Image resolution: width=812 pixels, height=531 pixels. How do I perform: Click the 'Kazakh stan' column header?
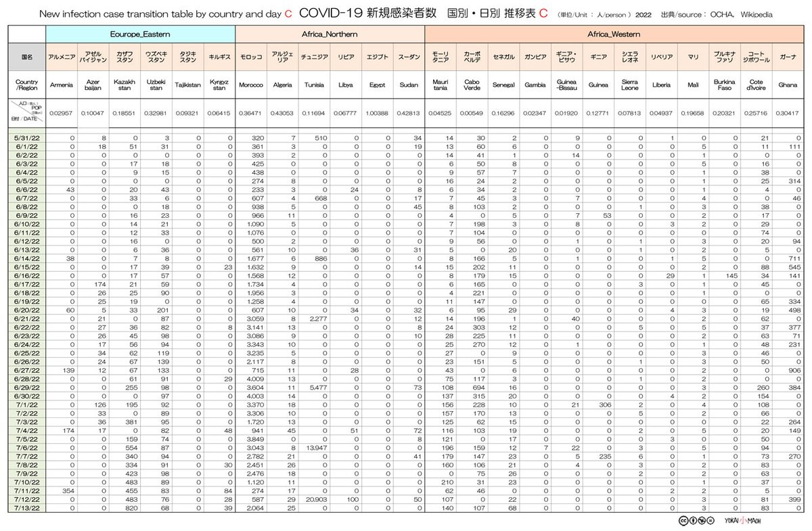125,85
